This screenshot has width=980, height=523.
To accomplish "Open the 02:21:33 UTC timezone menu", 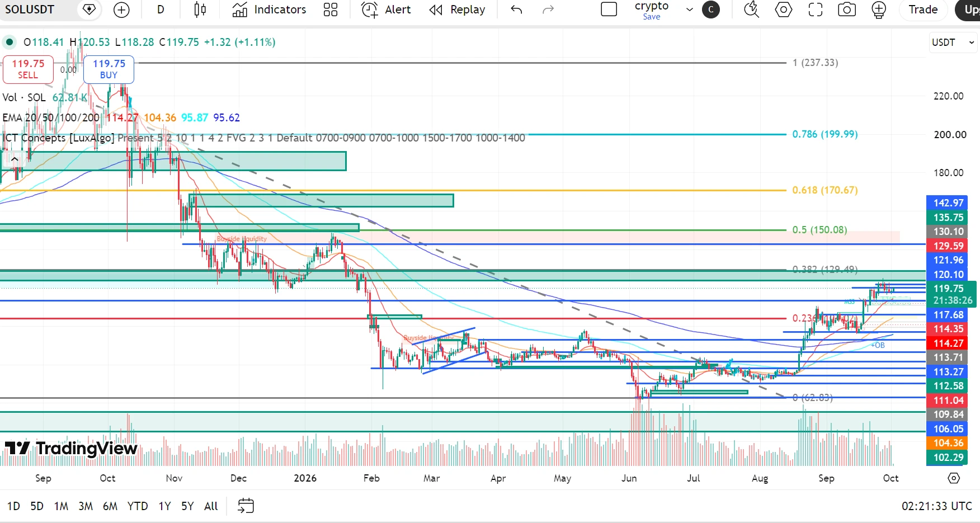I will (937, 506).
